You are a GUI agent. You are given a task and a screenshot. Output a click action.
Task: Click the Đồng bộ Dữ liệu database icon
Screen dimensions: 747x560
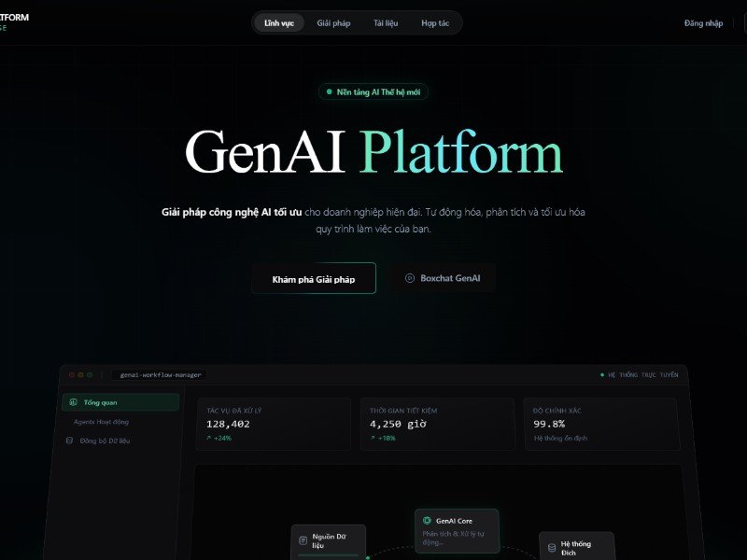[69, 441]
